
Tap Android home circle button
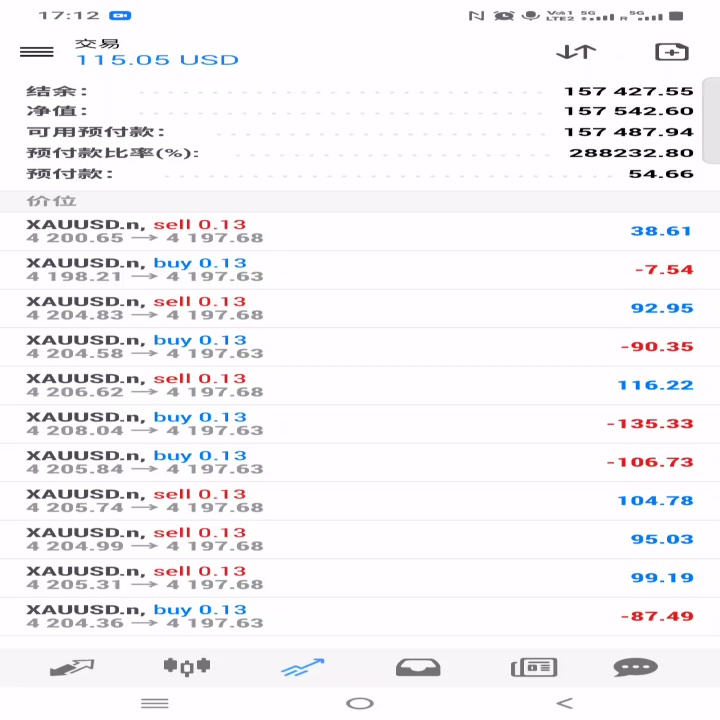tap(360, 703)
